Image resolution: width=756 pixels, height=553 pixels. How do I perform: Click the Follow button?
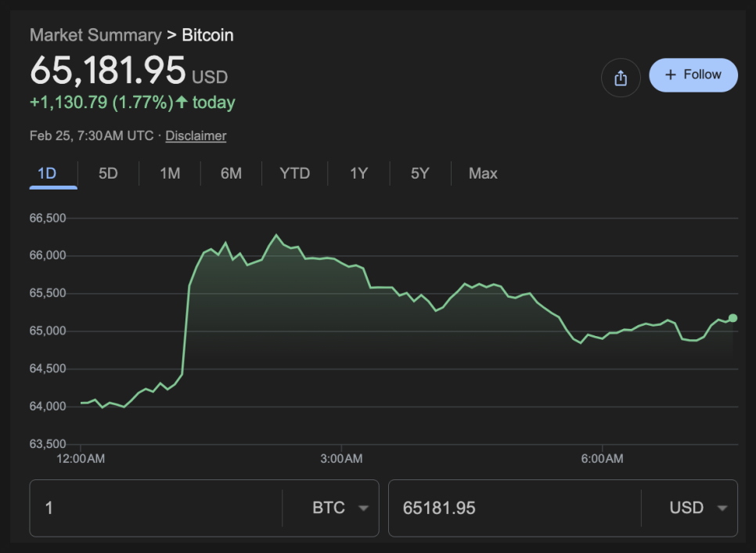(693, 75)
